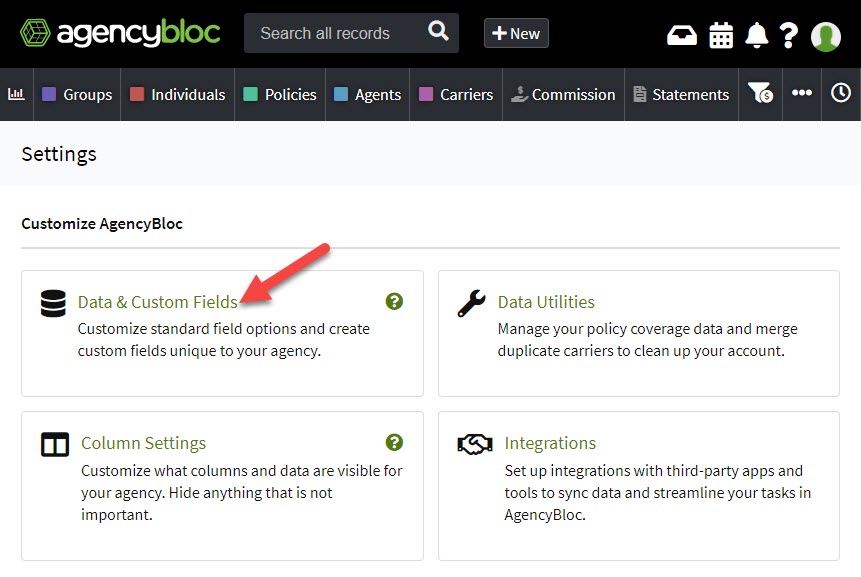Viewport: 861px width, 577px height.
Task: Open the activity clock icon at navigation's right end
Action: click(x=841, y=94)
